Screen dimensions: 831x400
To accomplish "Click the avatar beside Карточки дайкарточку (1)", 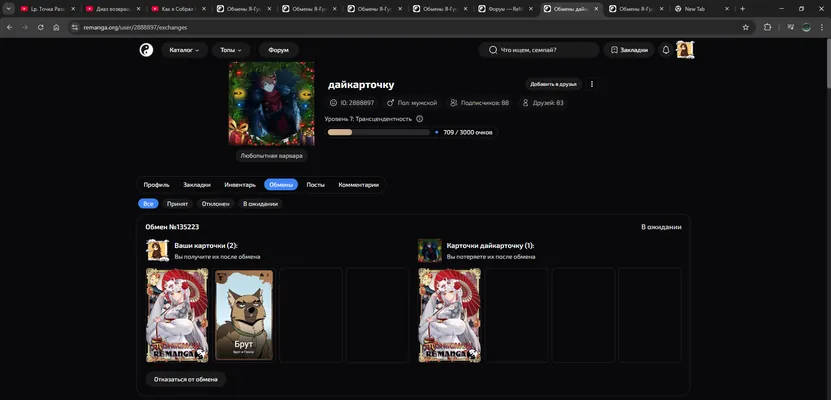I will point(430,250).
